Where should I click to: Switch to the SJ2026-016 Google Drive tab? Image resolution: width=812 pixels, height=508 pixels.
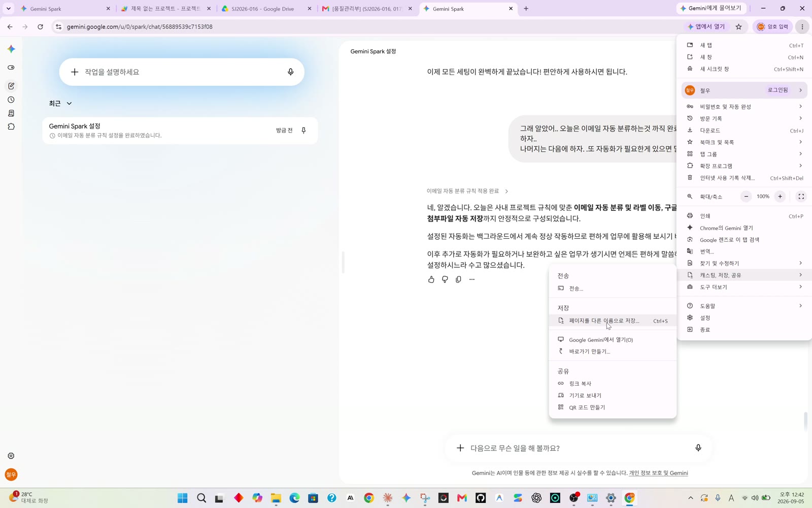pos(267,9)
